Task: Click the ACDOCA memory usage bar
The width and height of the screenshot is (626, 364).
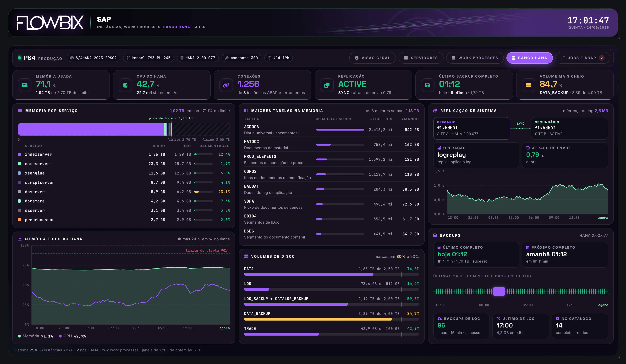Action: 340,130
